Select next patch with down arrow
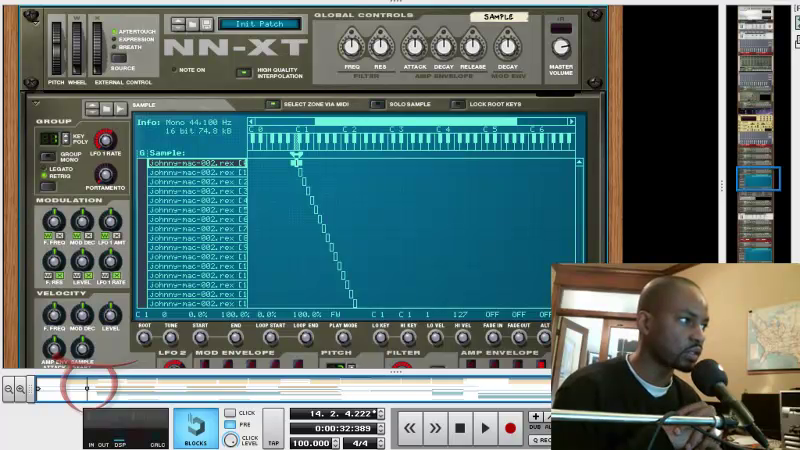 pos(178,27)
